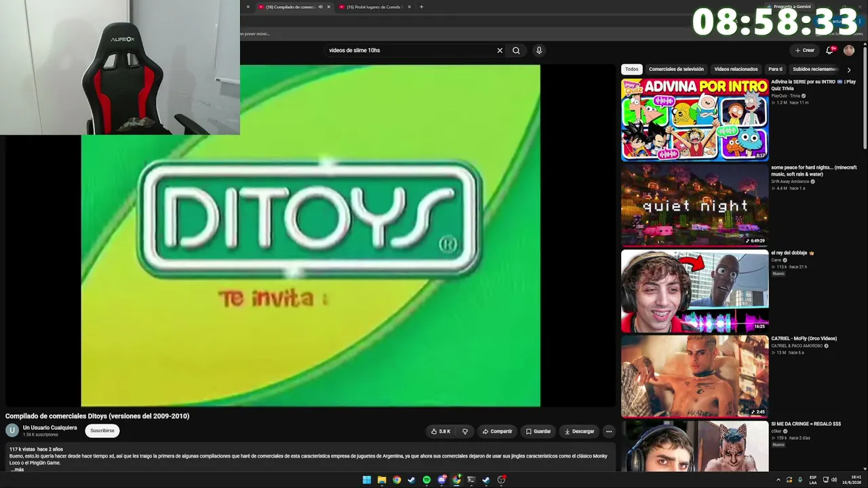Expand the video description with ...más
This screenshot has width=868, height=488.
(x=18, y=469)
